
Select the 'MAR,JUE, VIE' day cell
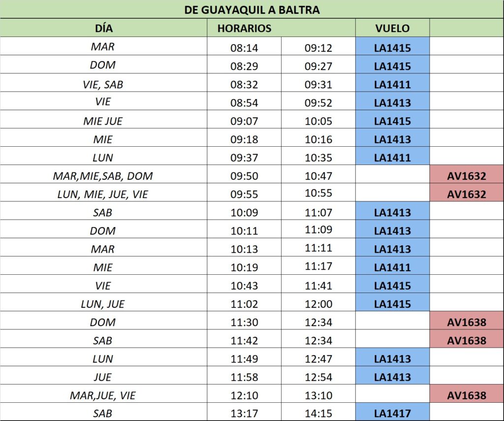click(103, 395)
